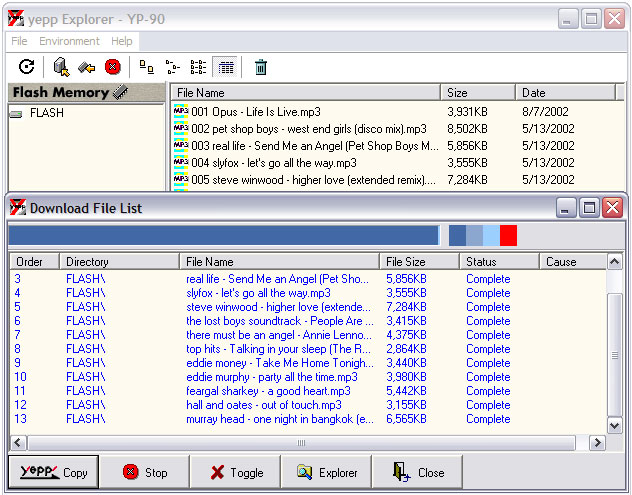The height and width of the screenshot is (495, 632).
Task: Select row 10 eddie murphy party all the time
Action: click(308, 377)
